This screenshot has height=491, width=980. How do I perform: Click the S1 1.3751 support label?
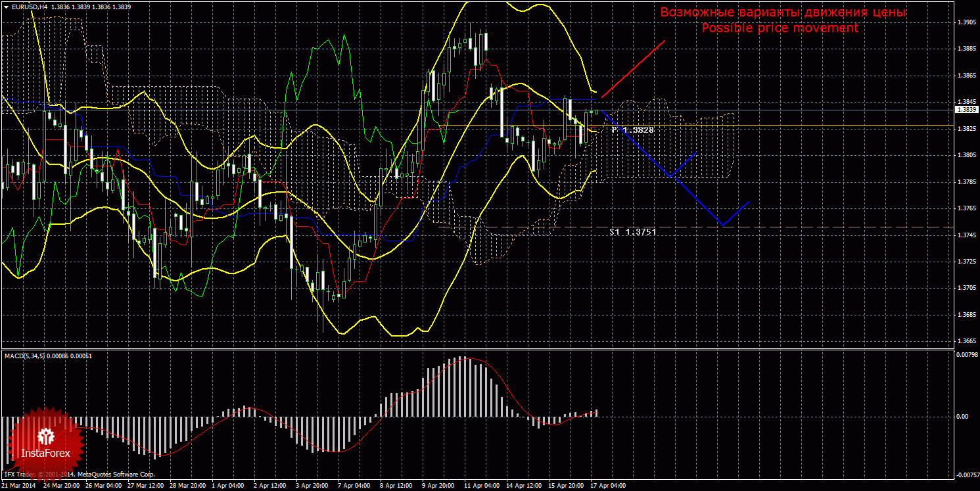tap(632, 232)
